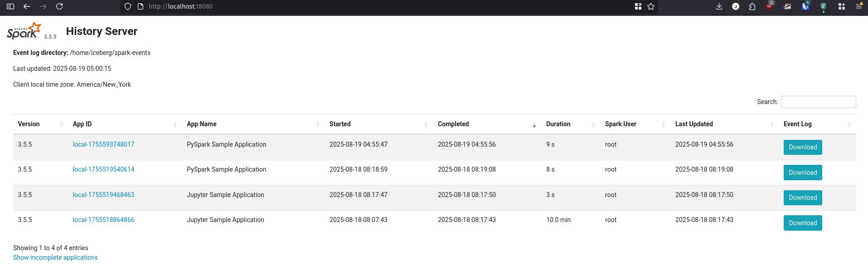Sort table by Completed column

pos(453,124)
